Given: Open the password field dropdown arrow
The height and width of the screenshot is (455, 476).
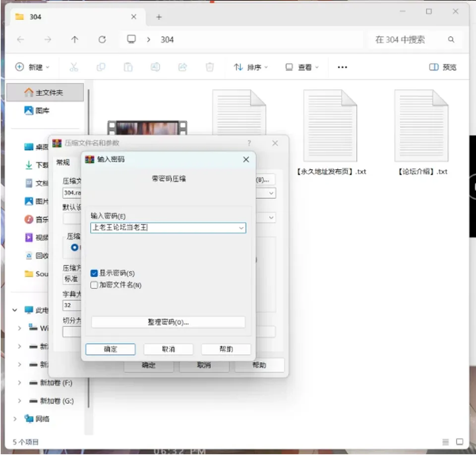Looking at the screenshot, I should click(x=241, y=228).
